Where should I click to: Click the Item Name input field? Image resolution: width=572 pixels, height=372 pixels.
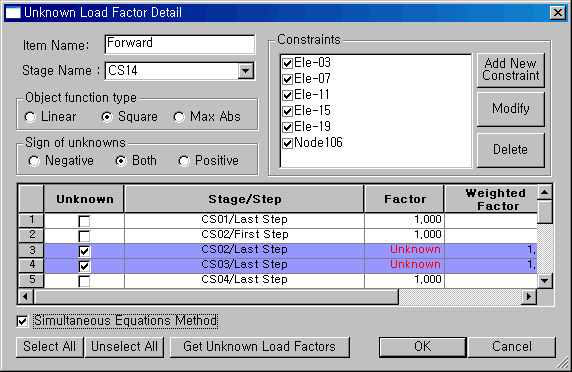click(179, 44)
